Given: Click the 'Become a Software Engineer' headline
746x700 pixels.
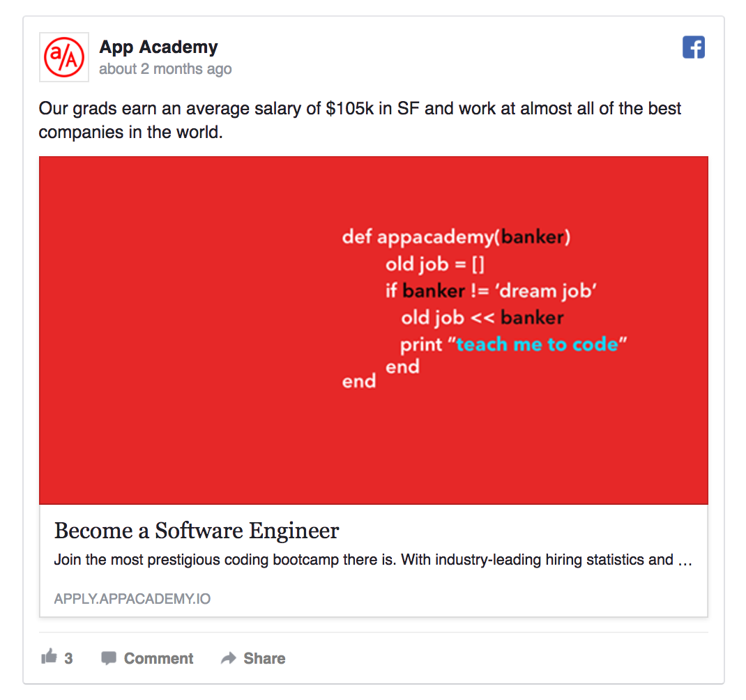Looking at the screenshot, I should (x=197, y=531).
